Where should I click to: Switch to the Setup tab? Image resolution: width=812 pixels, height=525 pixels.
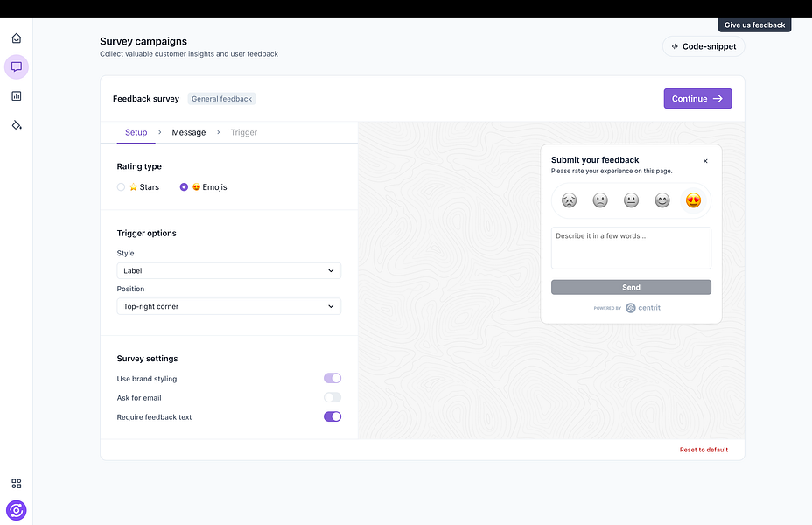coord(136,132)
